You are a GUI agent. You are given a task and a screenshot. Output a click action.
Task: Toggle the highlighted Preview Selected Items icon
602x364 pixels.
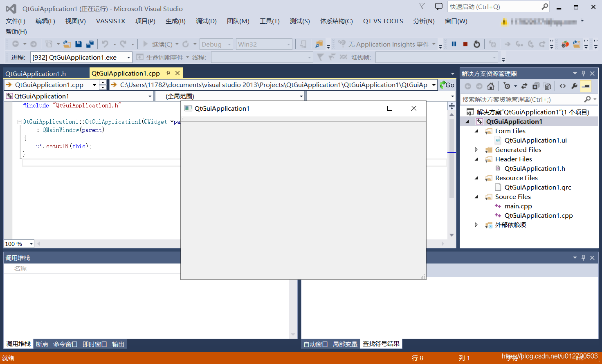586,86
